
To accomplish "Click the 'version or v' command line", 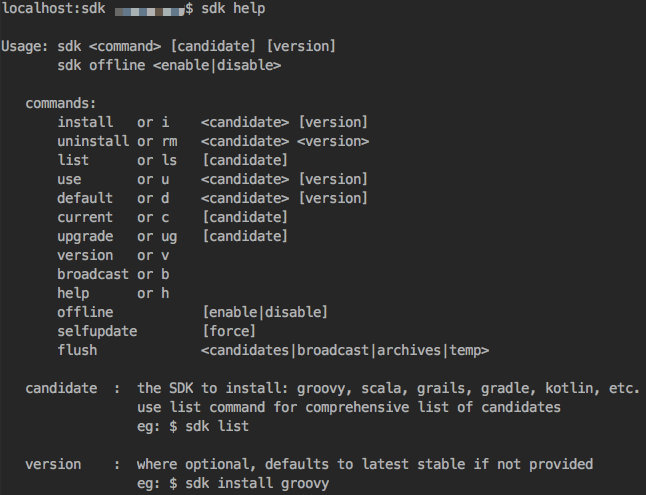I will click(113, 256).
